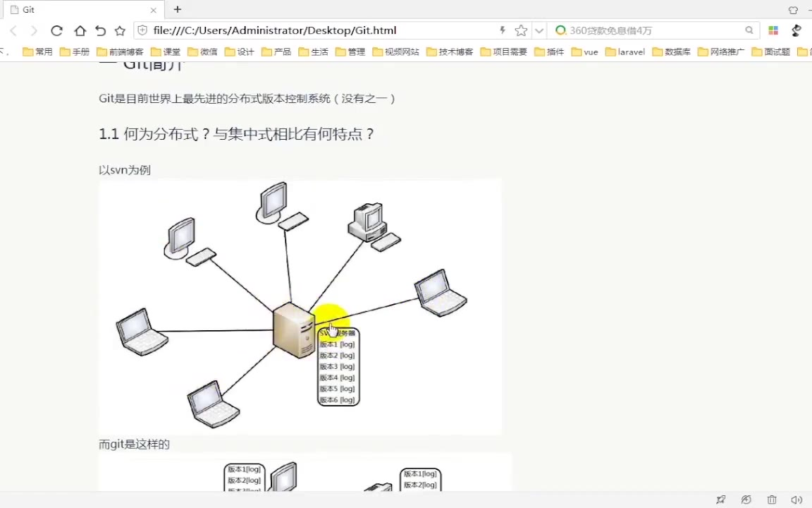The height and width of the screenshot is (508, 812).
Task: Open the 前端博客 bookmark folder
Action: 120,52
